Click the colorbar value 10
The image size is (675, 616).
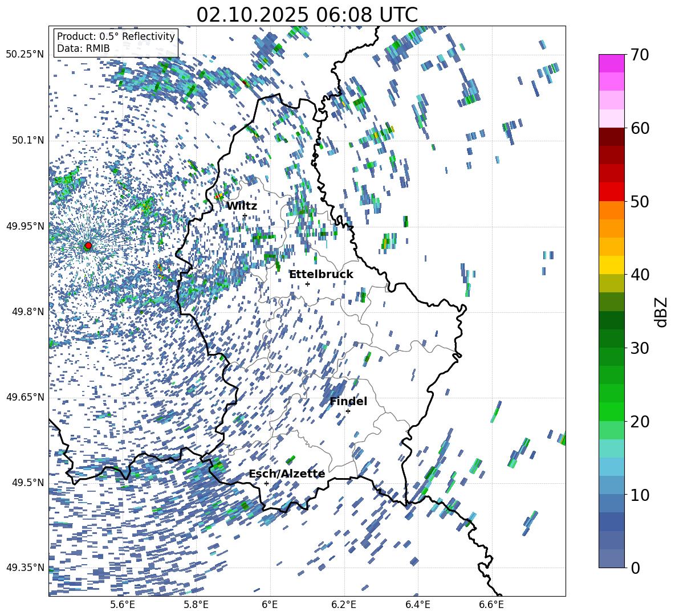click(x=639, y=495)
